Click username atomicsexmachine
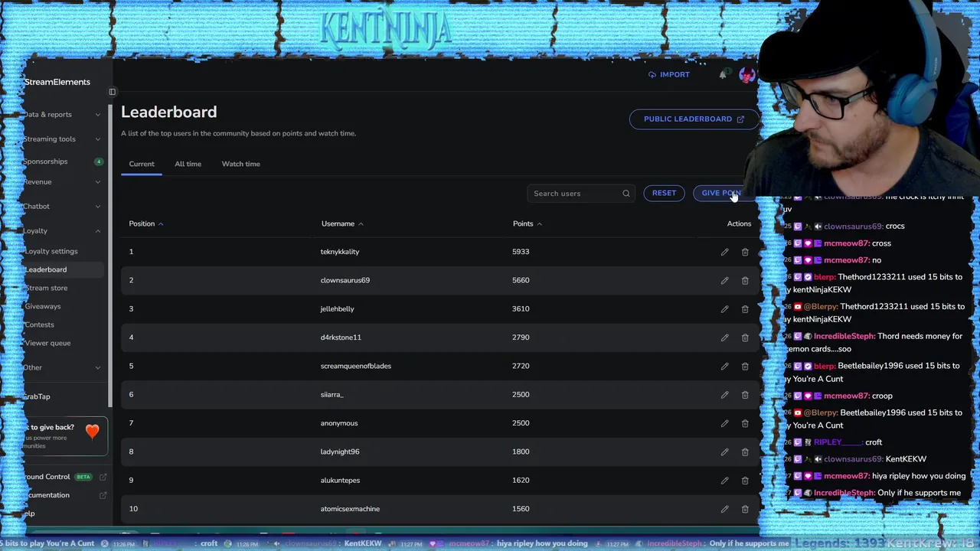The image size is (980, 551). (350, 509)
